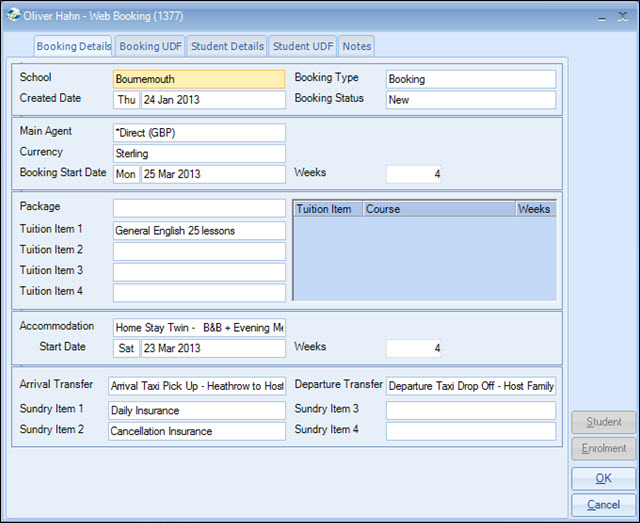640x523 pixels.
Task: Click the Sundry Item 2 Cancellation Insurance field
Action: pos(197,431)
